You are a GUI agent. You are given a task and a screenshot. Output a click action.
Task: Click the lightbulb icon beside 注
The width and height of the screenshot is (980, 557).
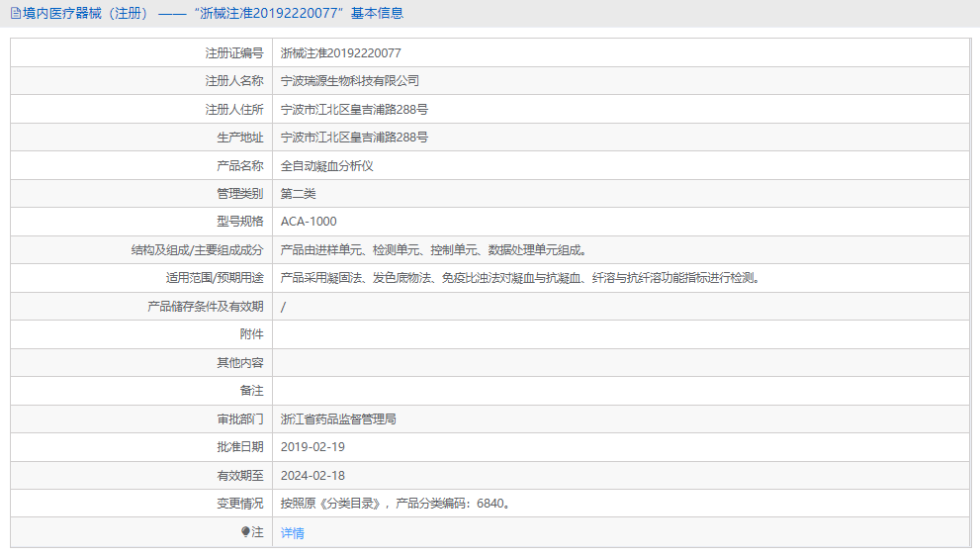pyautogui.click(x=245, y=532)
